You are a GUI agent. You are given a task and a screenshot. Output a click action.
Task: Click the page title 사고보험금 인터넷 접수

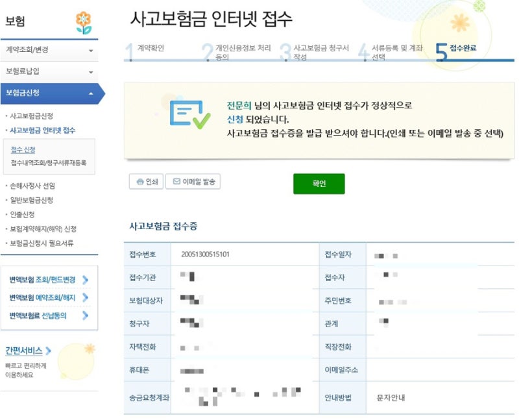pos(211,19)
